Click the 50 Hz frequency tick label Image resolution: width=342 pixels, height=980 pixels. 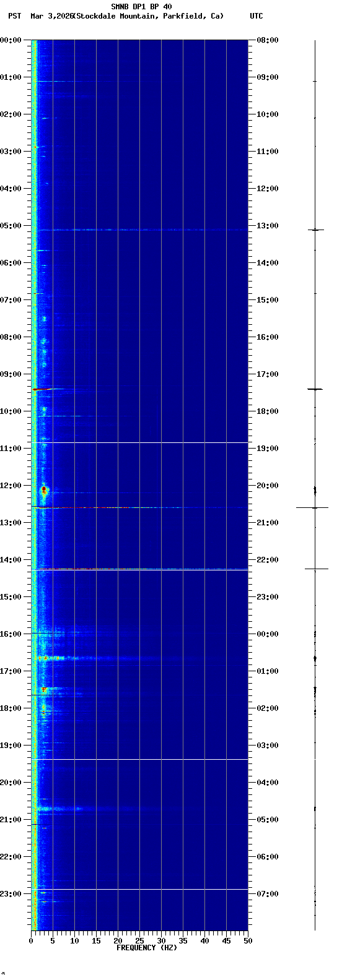(248, 941)
